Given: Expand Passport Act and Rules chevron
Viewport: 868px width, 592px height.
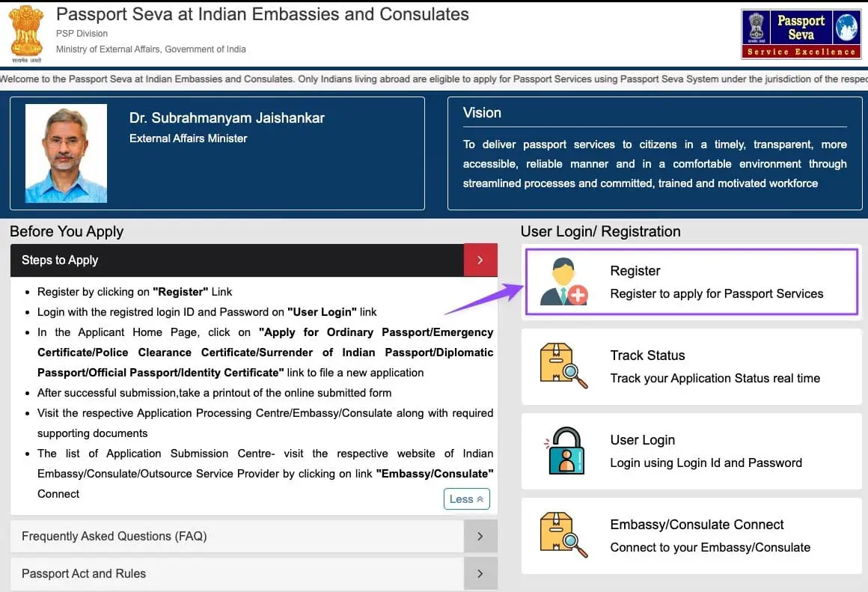Looking at the screenshot, I should click(x=480, y=574).
